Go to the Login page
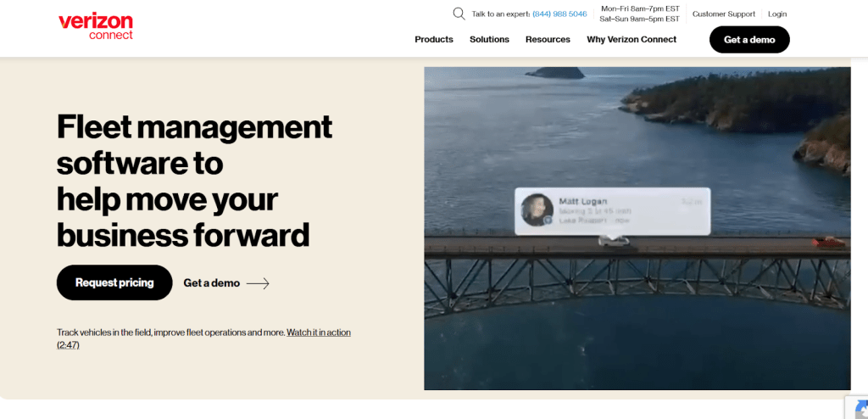 pyautogui.click(x=777, y=14)
